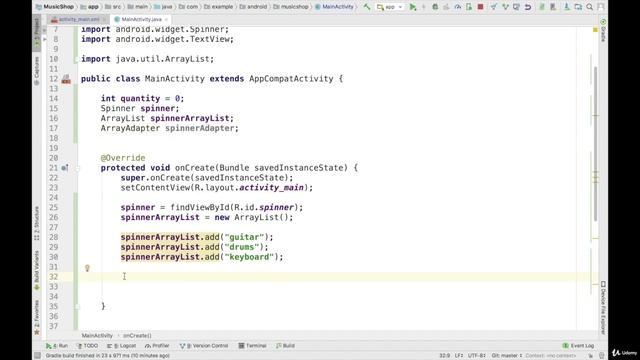Open the Git: master branch menu

coord(507,356)
